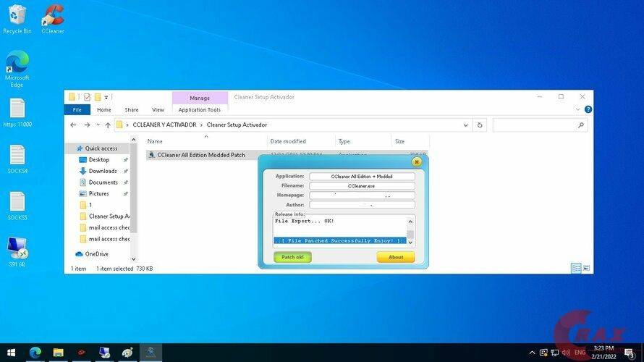Select the S91 (4) remote desktop icon
The height and width of the screenshot is (362, 644).
click(17, 252)
